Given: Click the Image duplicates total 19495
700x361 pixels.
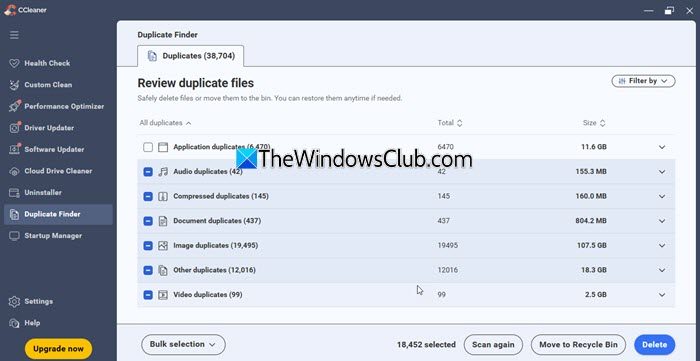Looking at the screenshot, I should click(x=448, y=245).
